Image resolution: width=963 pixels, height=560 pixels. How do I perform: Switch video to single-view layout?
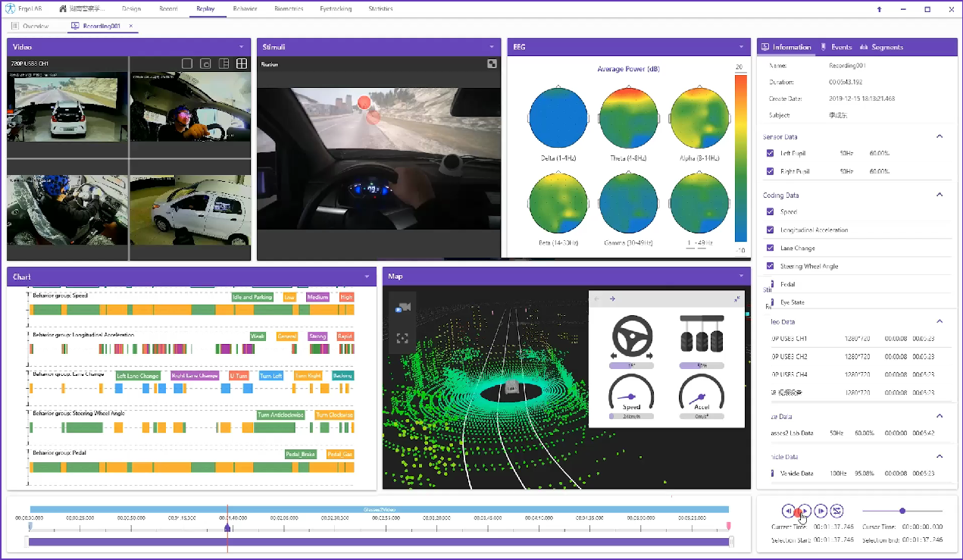(187, 64)
